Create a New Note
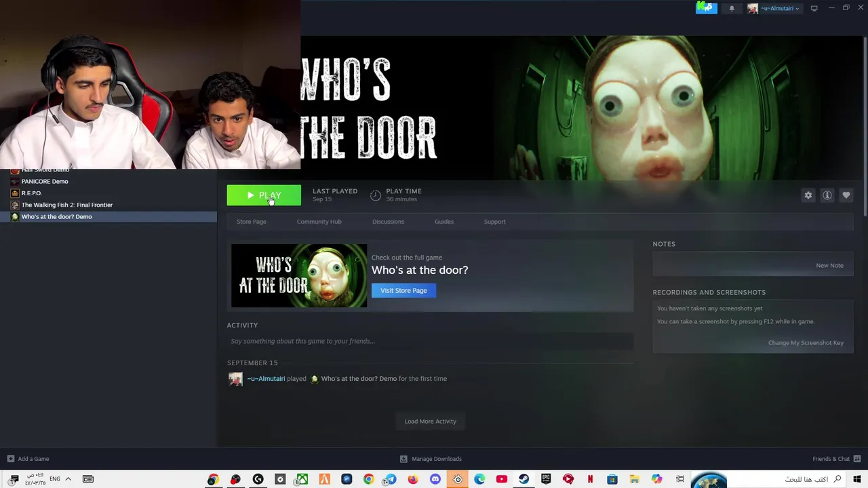The image size is (868, 488). (x=829, y=266)
